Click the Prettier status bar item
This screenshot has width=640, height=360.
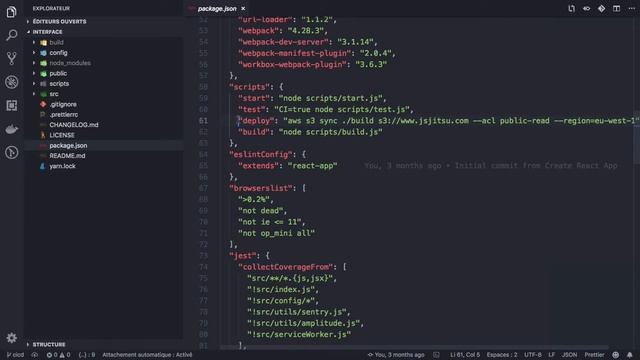click(594, 355)
